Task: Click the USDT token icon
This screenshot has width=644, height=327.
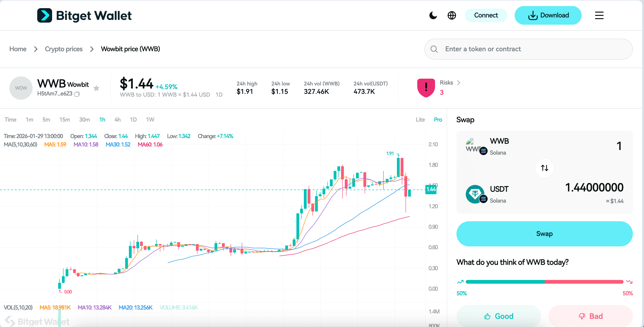Action: click(475, 194)
